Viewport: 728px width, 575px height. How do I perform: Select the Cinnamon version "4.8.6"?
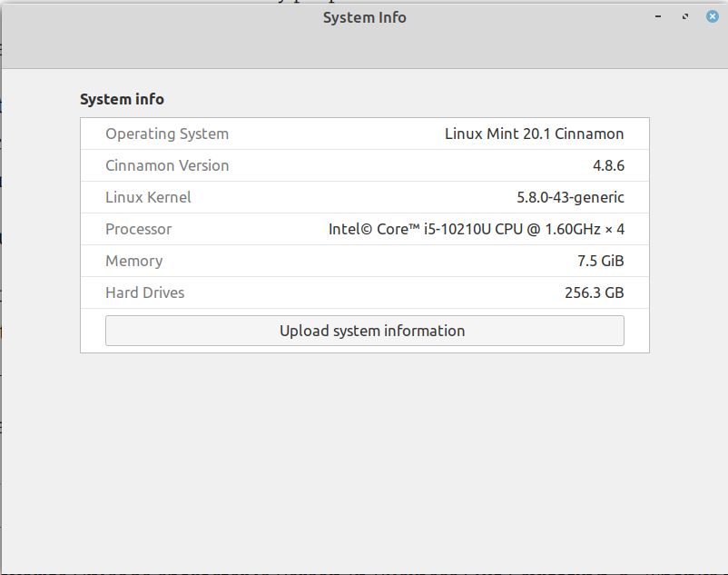[x=608, y=165]
